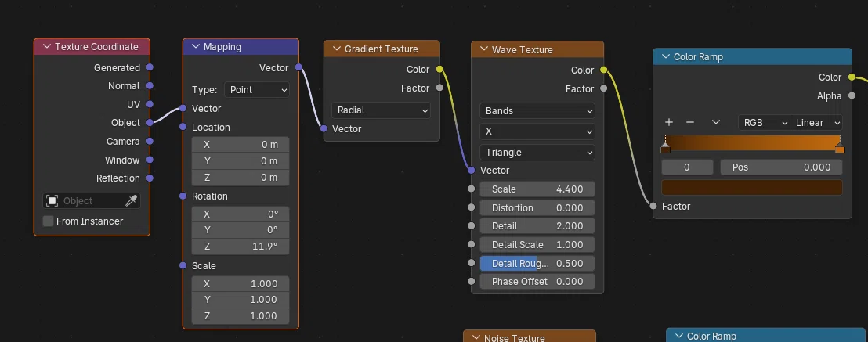Click the Gradient Texture Color output socket
The image size is (868, 342).
[x=439, y=69]
